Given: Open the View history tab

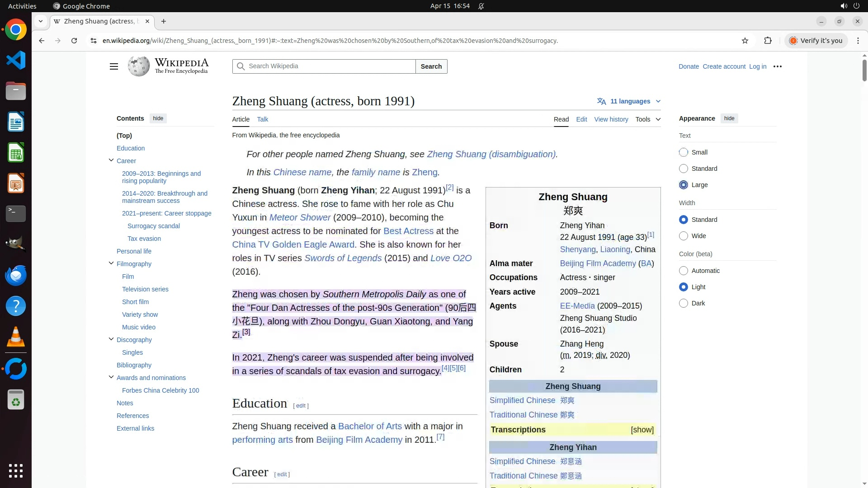Looking at the screenshot, I should click(x=611, y=119).
